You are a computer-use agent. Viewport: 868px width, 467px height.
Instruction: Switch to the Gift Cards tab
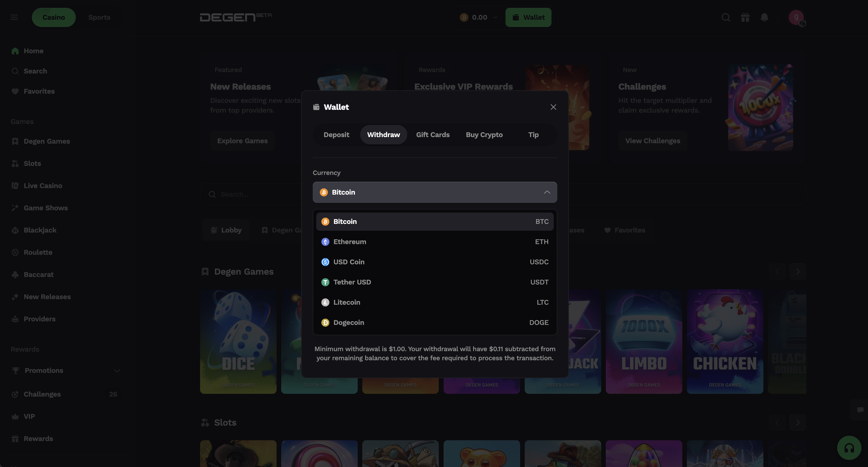(433, 135)
